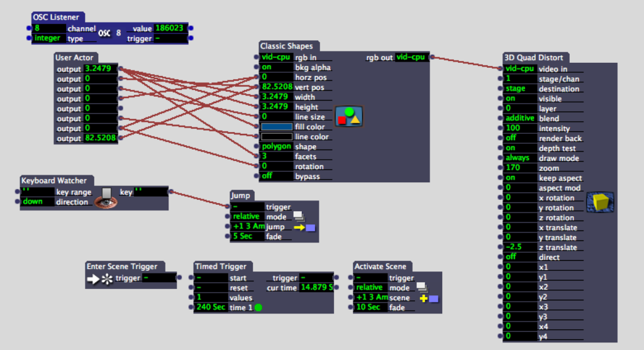Select the Classic Shapes actor title bar
This screenshot has height=350, width=644.
pos(287,46)
